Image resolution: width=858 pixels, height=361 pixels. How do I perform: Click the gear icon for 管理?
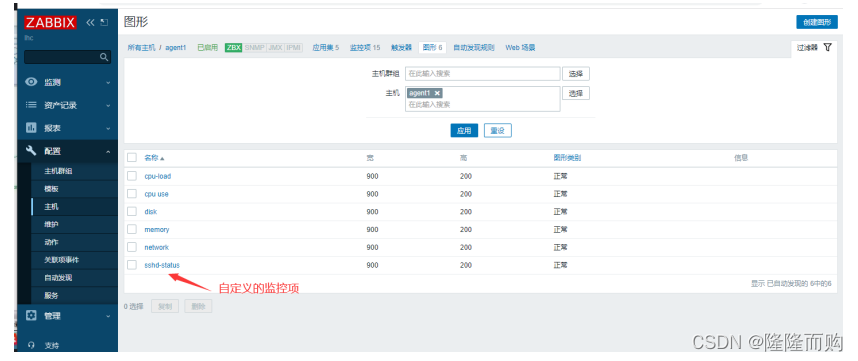(x=32, y=316)
